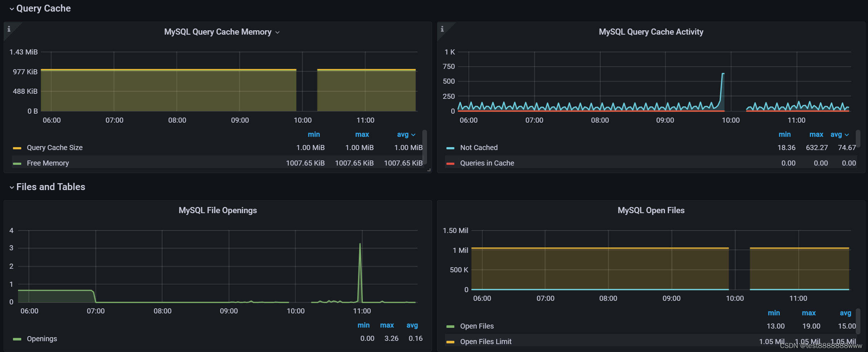Screen dimensions: 868x352
Task: Click Query Cache Size yellow color swatch
Action: pyautogui.click(x=17, y=148)
